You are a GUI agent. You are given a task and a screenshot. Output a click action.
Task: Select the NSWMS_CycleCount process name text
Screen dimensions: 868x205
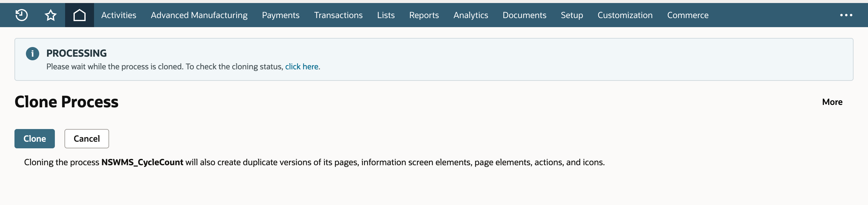[142, 162]
